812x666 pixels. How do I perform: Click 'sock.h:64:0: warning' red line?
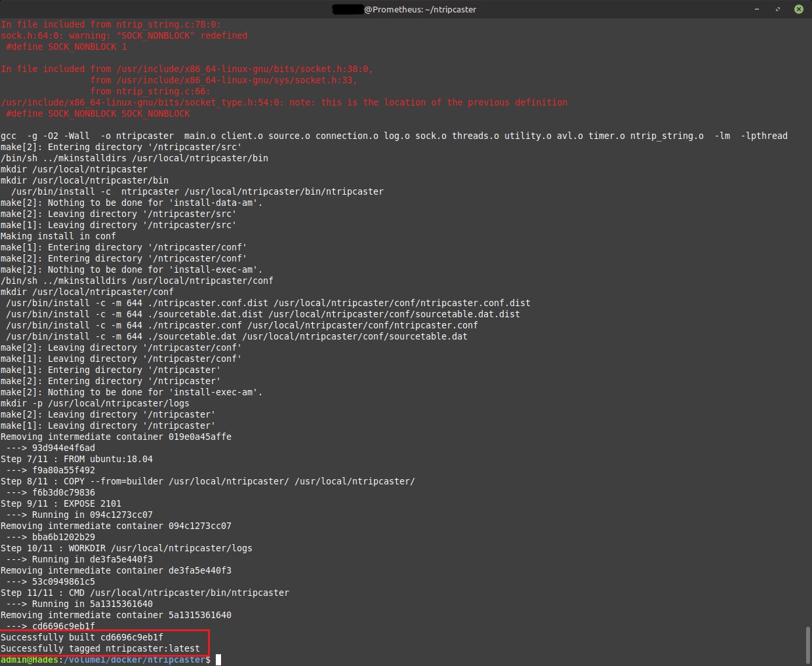point(124,35)
